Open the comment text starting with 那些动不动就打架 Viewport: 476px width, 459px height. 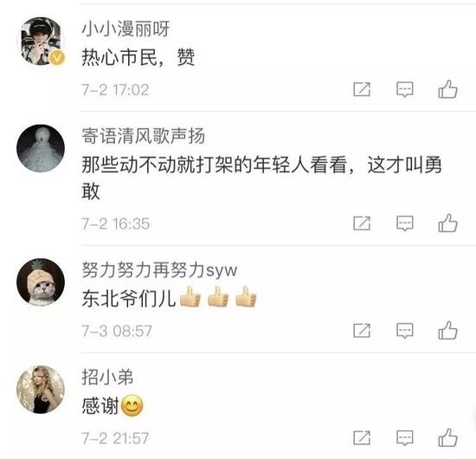[261, 178]
